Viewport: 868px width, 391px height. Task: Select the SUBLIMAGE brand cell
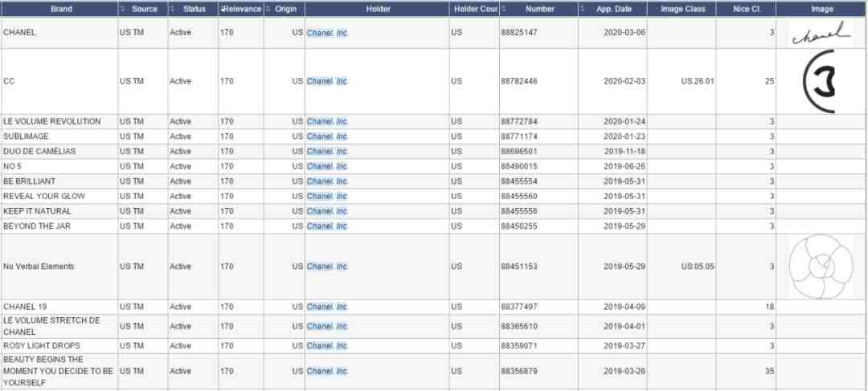pyautogui.click(x=59, y=136)
